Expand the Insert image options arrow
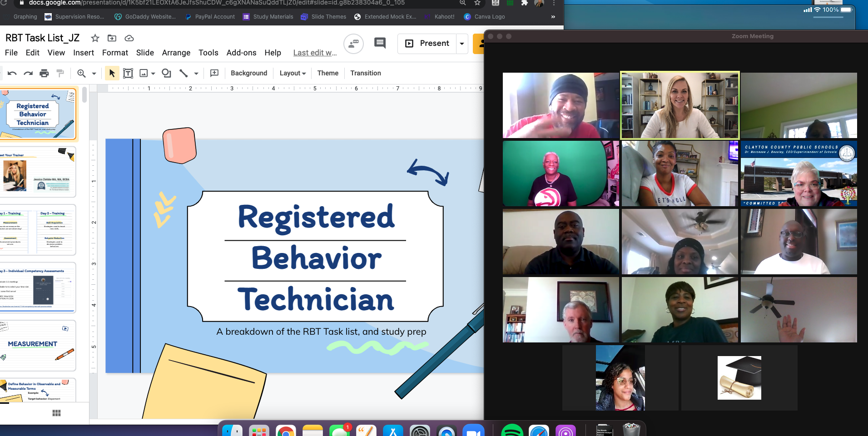Viewport: 868px width, 436px height. coord(153,73)
